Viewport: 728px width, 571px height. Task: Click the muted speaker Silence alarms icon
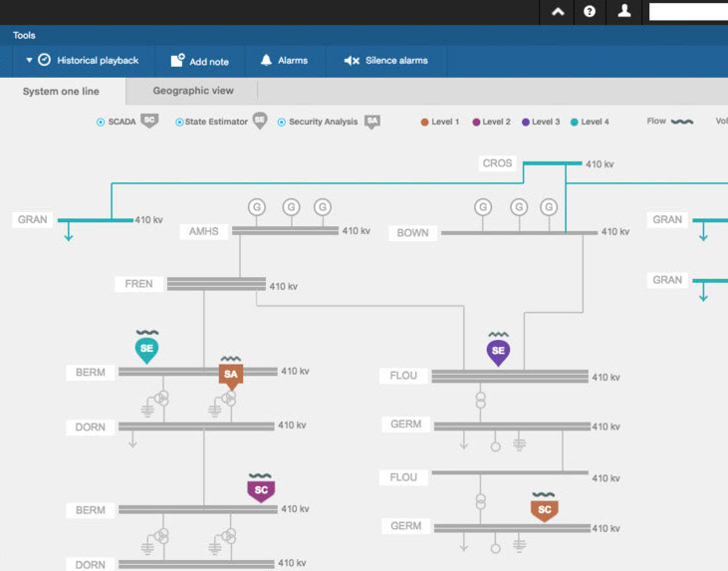coord(352,61)
